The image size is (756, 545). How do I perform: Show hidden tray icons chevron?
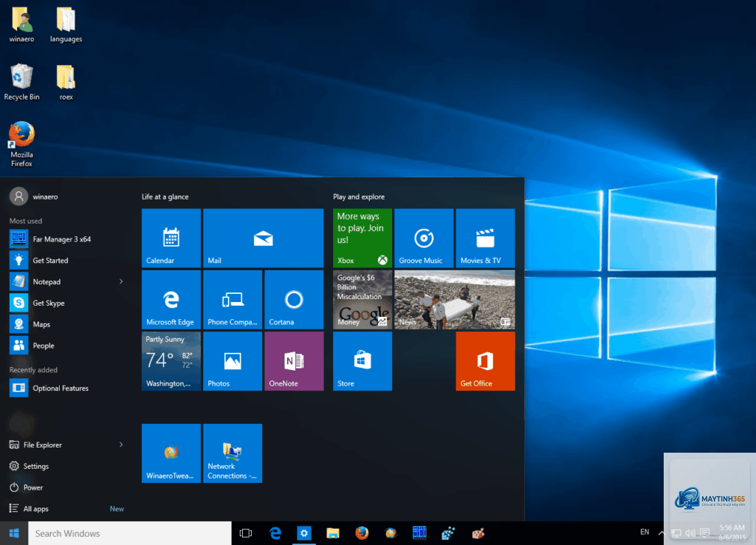(x=661, y=533)
